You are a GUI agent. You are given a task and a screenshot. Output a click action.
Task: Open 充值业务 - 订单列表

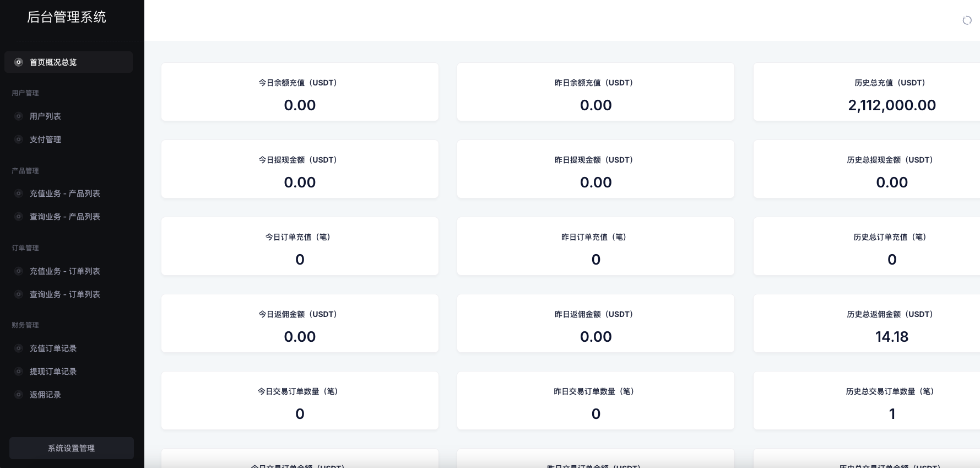[64, 271]
